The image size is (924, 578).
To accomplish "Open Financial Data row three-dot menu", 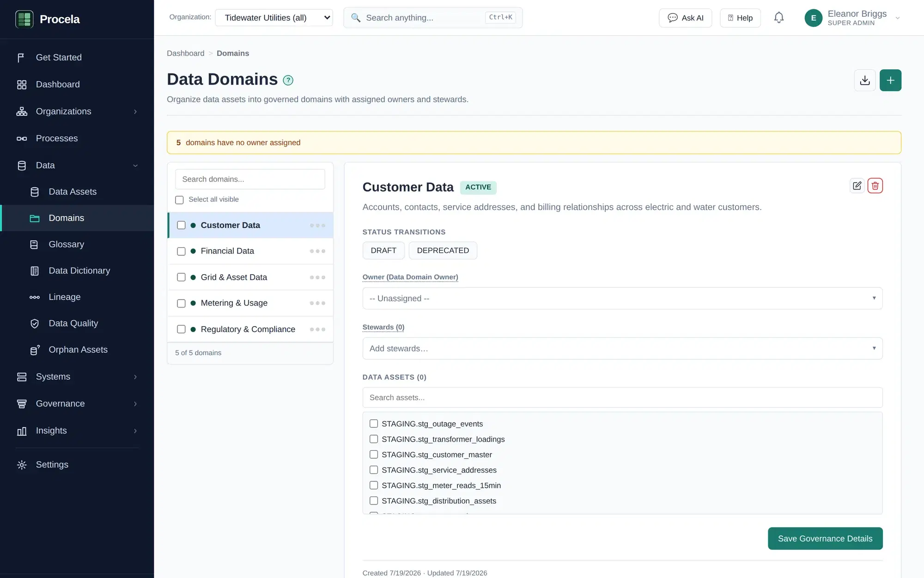I will (317, 251).
